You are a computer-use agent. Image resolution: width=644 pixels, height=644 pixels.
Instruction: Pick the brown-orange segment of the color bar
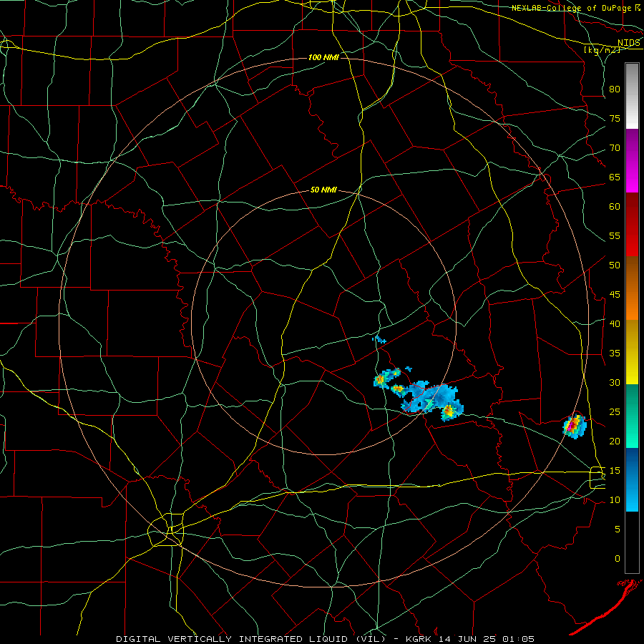(x=632, y=288)
